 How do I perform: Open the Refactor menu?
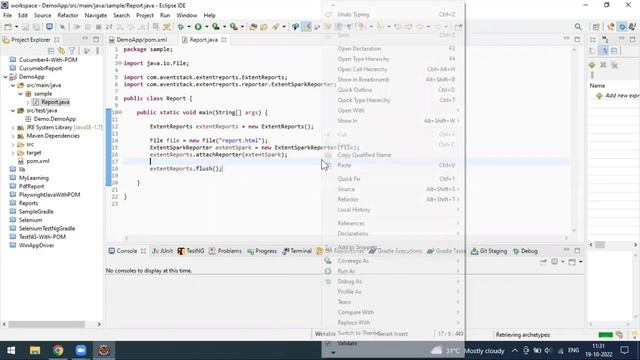click(68, 15)
